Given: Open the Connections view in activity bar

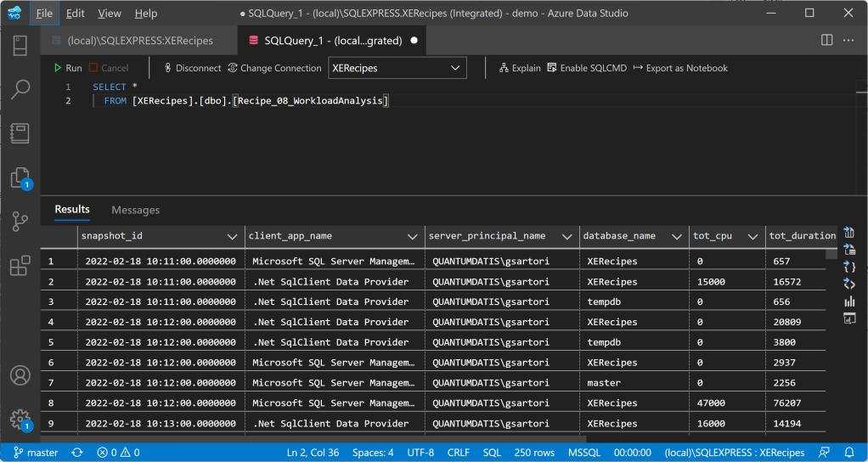Looking at the screenshot, I should pyautogui.click(x=20, y=45).
